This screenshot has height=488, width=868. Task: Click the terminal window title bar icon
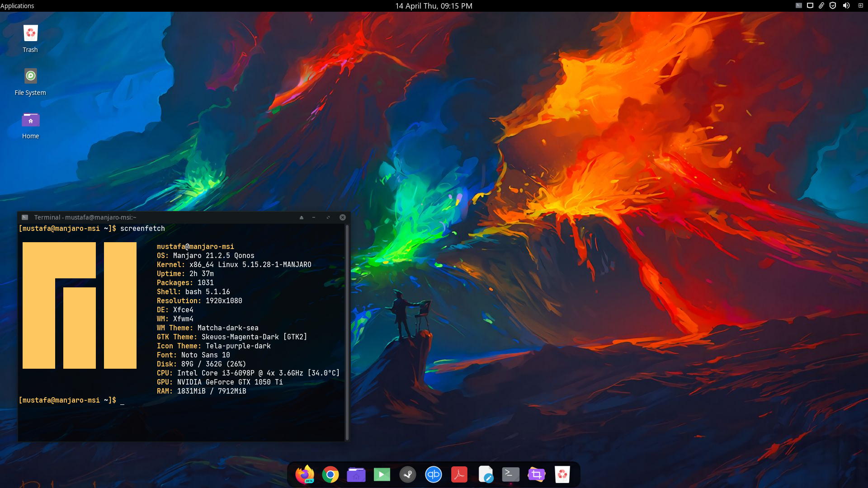25,217
